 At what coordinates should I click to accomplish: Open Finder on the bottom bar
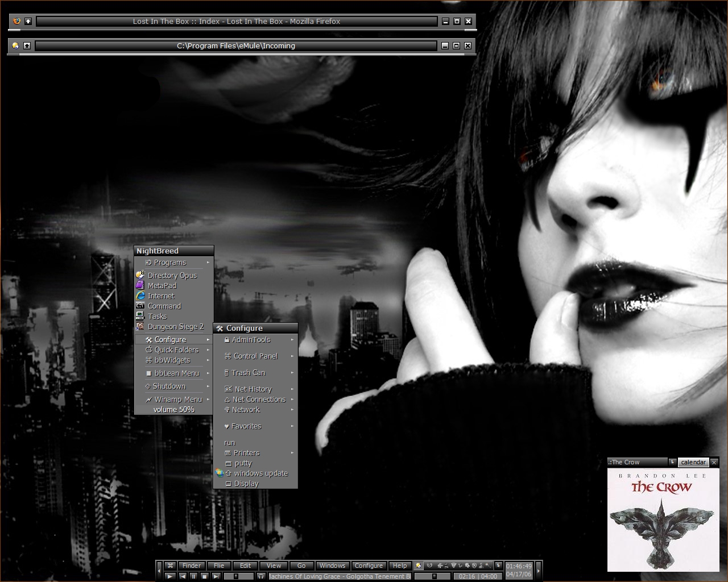(192, 566)
